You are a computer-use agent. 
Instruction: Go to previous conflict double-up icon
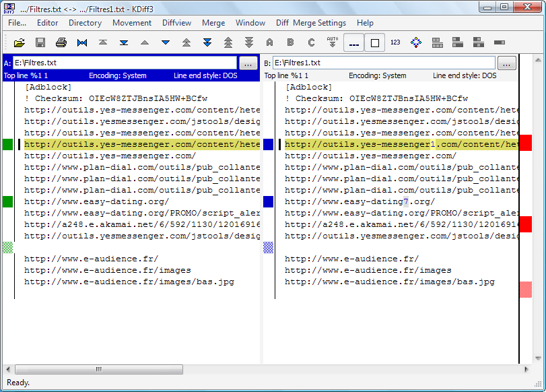pyautogui.click(x=186, y=42)
